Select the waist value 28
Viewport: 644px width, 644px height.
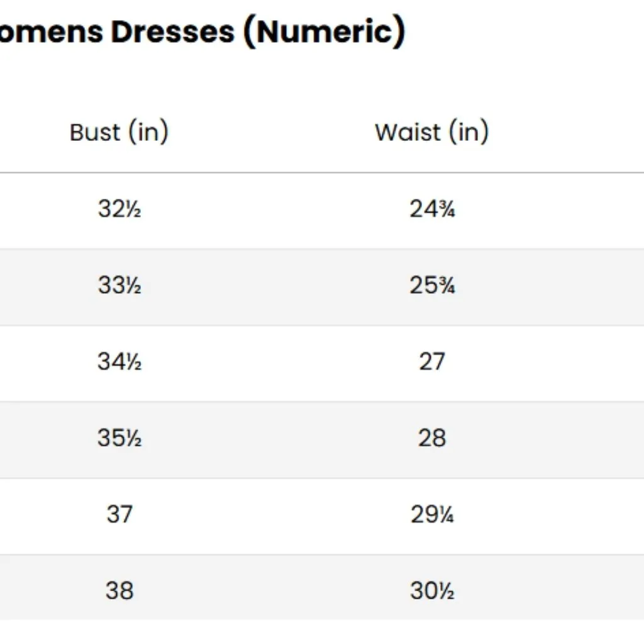coord(432,438)
